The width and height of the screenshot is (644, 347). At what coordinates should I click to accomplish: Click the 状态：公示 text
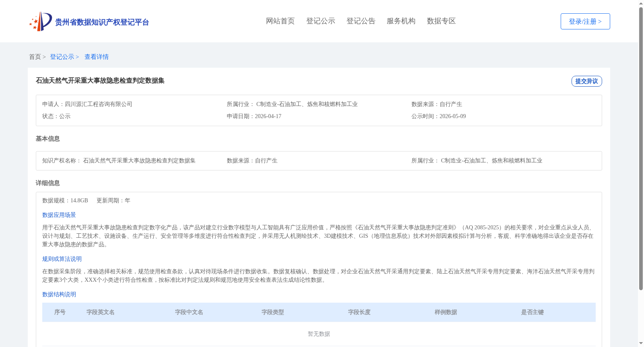click(56, 116)
